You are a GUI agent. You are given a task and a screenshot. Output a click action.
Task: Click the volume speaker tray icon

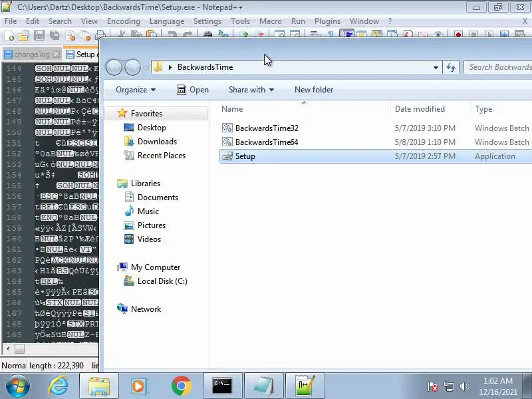[x=464, y=386]
